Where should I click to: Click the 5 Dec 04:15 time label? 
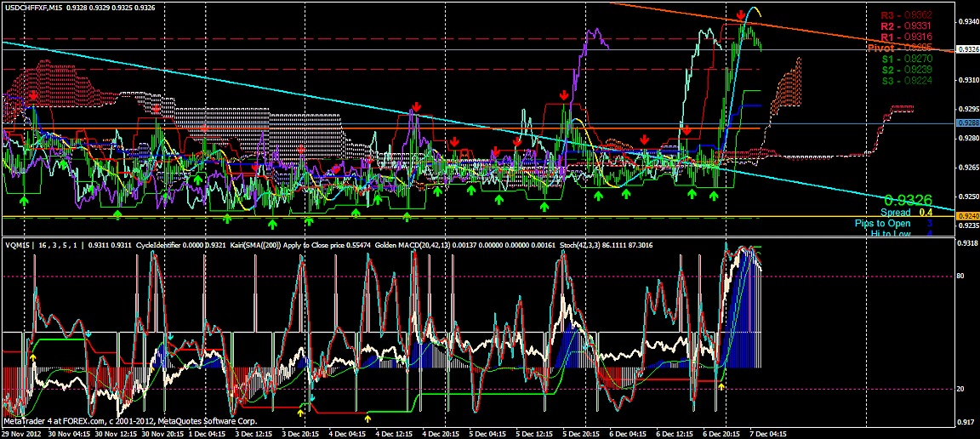[x=488, y=433]
